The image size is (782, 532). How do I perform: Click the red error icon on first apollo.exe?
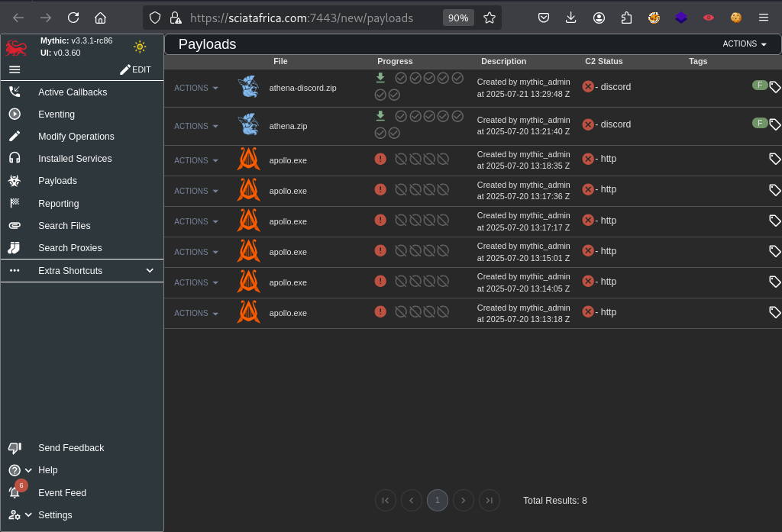click(x=380, y=159)
